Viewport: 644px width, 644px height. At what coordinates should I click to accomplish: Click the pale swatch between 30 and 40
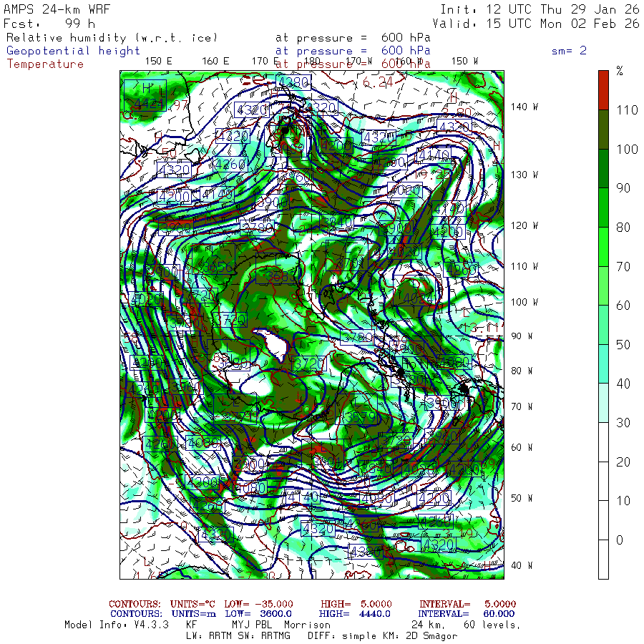pos(604,402)
